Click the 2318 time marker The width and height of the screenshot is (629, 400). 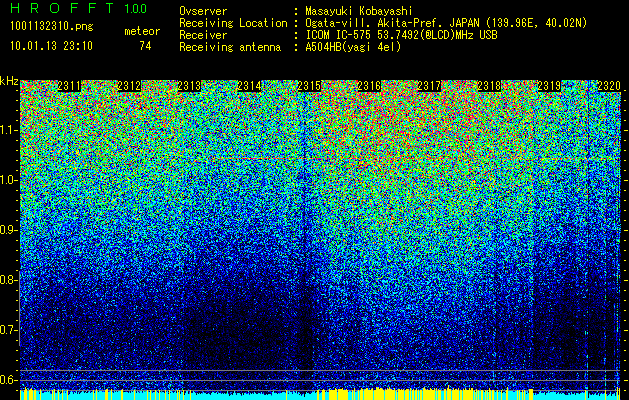pyautogui.click(x=489, y=86)
